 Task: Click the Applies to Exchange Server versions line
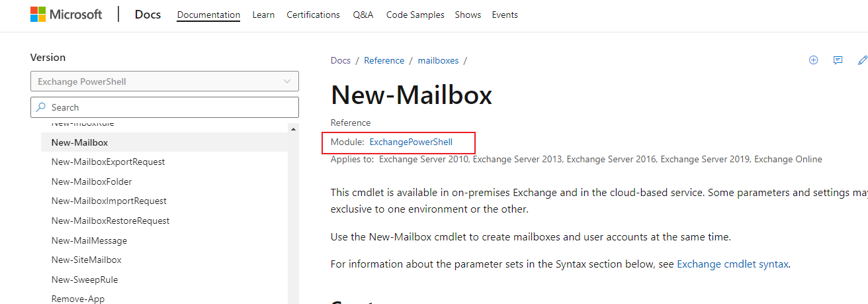click(x=576, y=159)
